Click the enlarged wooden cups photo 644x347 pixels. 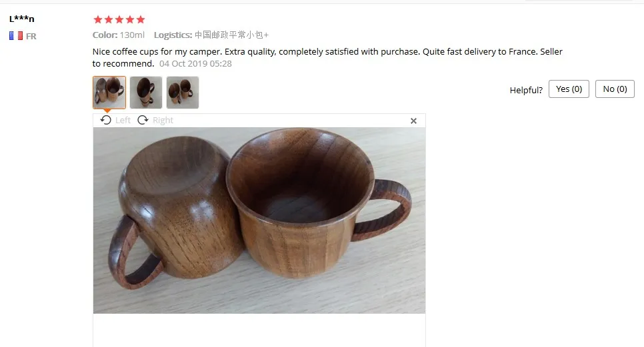259,220
